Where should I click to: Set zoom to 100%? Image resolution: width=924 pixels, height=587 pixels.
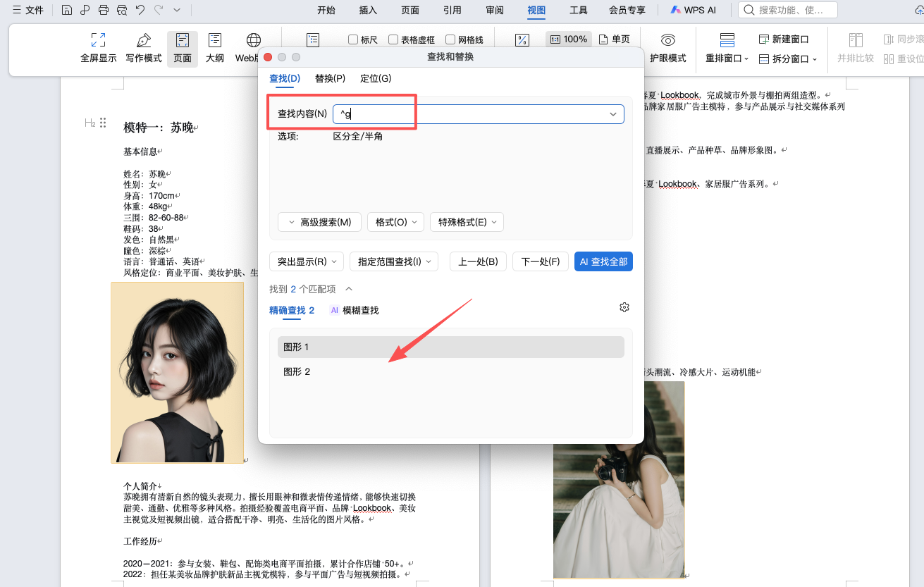[569, 39]
